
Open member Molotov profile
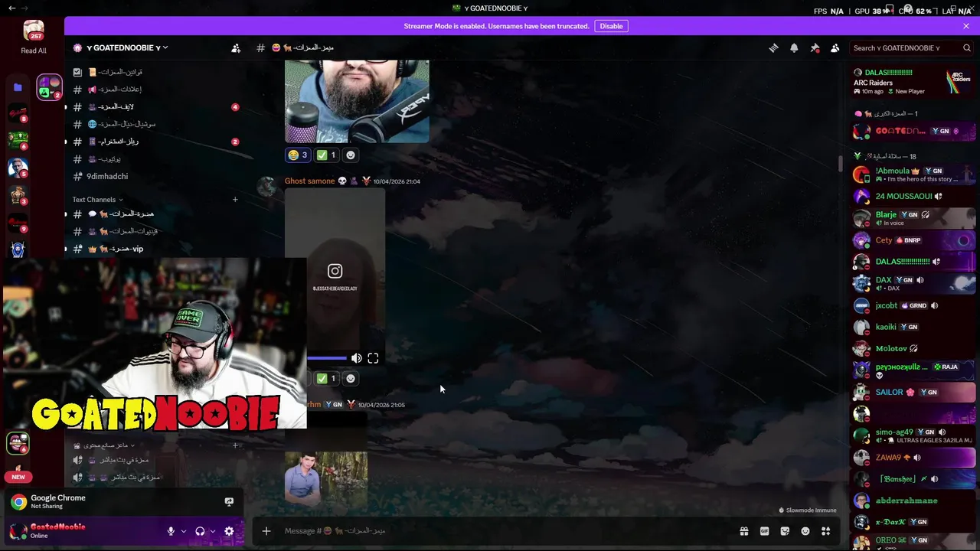(x=913, y=349)
